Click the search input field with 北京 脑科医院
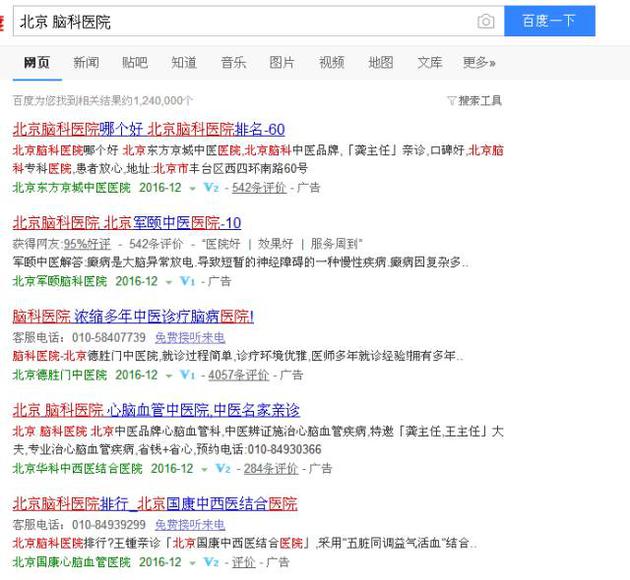This screenshot has height=580, width=630. click(258, 21)
